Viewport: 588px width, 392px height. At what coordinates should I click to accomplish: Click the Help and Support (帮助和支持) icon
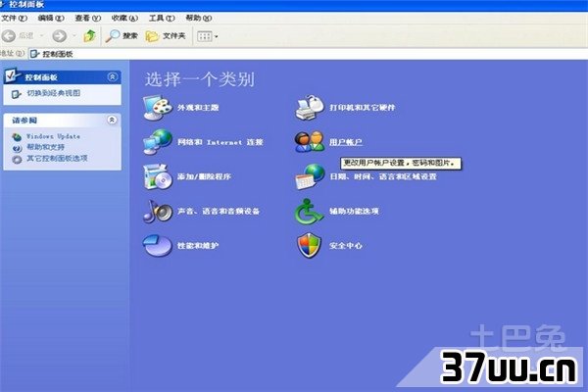(17, 148)
